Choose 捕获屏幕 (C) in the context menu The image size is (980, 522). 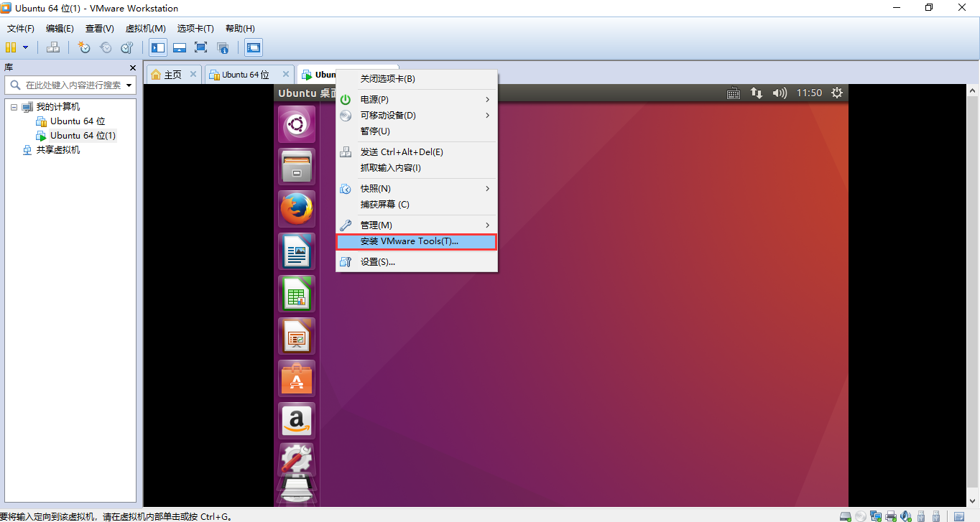coord(417,204)
